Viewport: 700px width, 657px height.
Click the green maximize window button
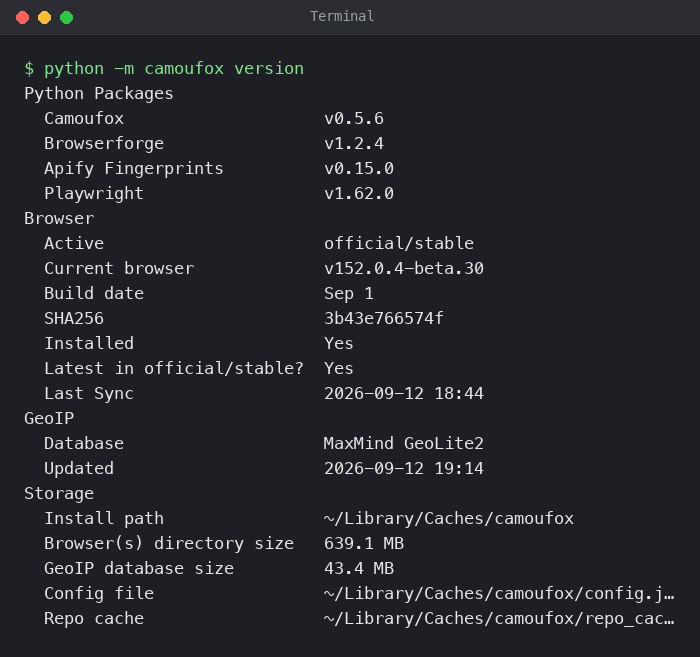[67, 17]
